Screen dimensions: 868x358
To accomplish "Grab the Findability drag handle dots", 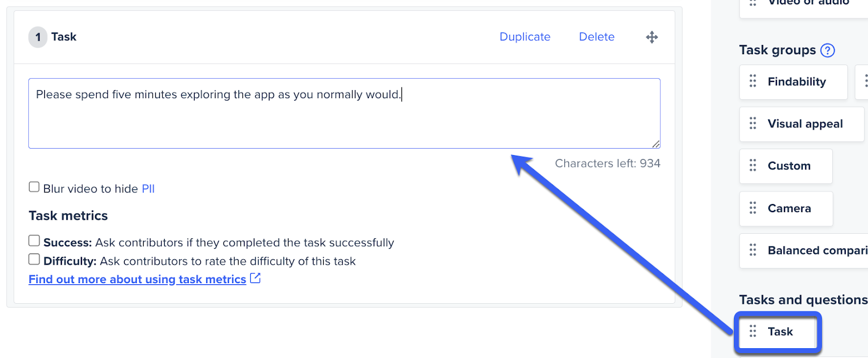I will coord(753,81).
